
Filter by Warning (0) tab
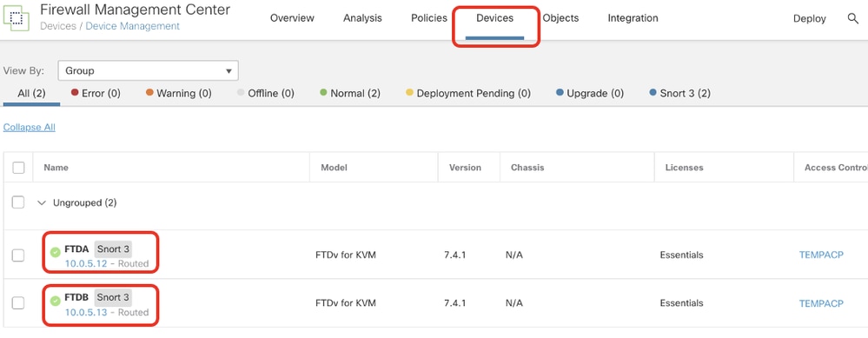tap(179, 94)
